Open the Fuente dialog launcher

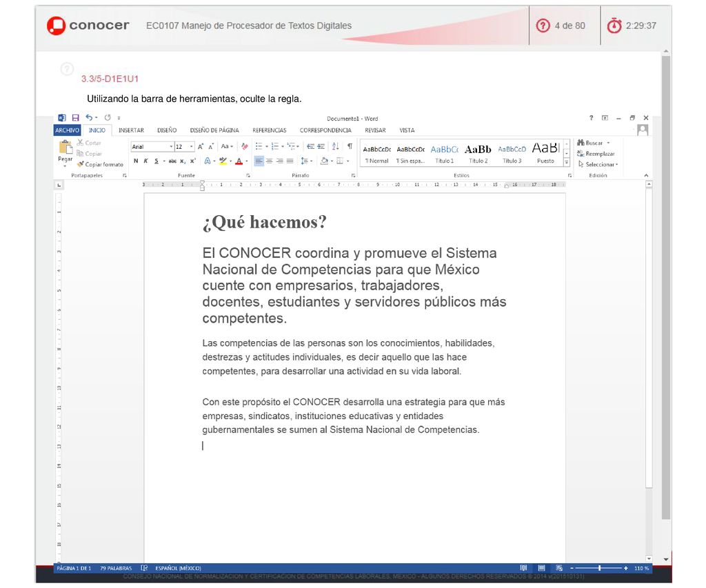tap(248, 175)
